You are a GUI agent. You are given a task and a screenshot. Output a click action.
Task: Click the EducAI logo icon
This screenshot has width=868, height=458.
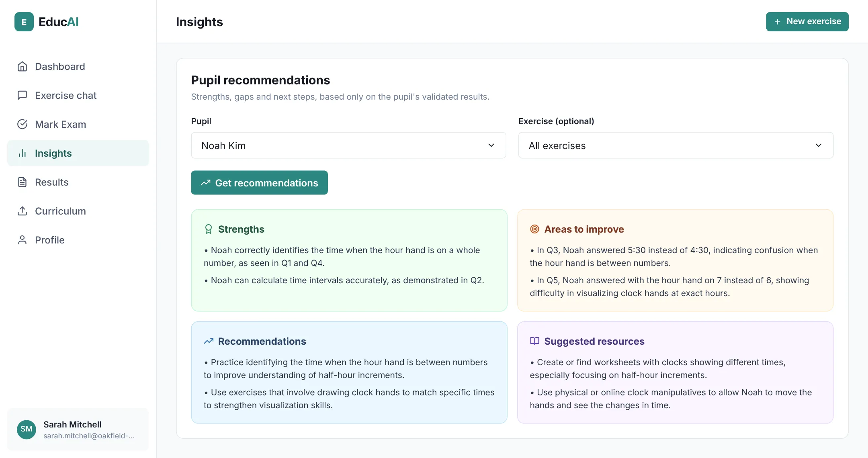pyautogui.click(x=24, y=22)
